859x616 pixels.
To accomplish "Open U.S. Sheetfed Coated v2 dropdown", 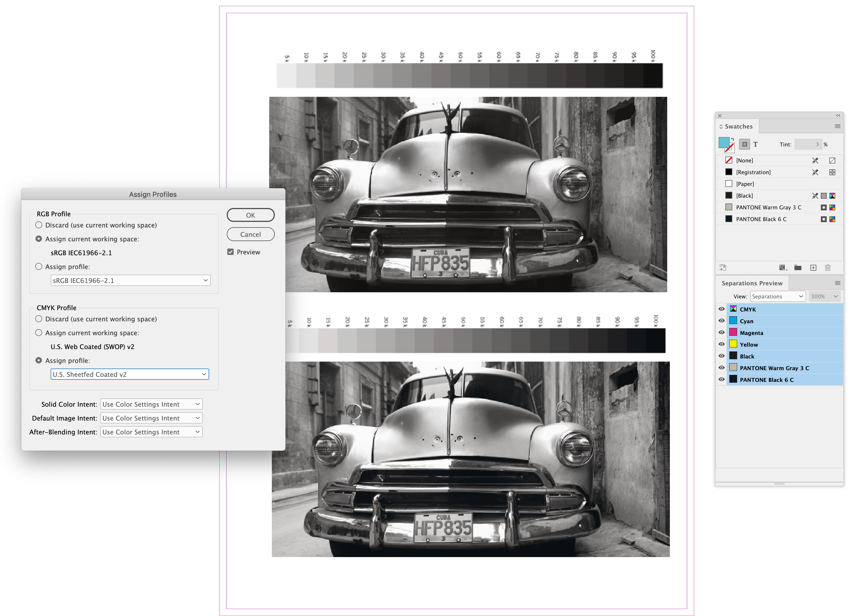I will pos(130,374).
